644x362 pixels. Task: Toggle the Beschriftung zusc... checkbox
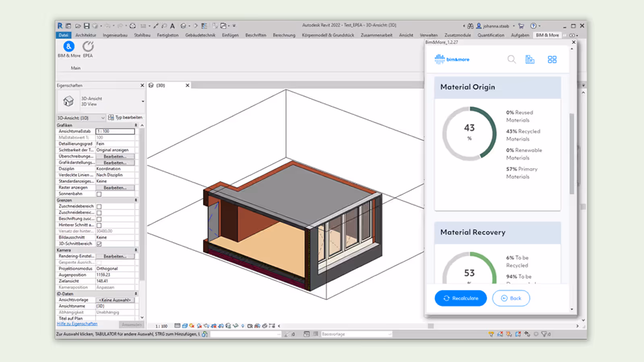[x=99, y=219]
